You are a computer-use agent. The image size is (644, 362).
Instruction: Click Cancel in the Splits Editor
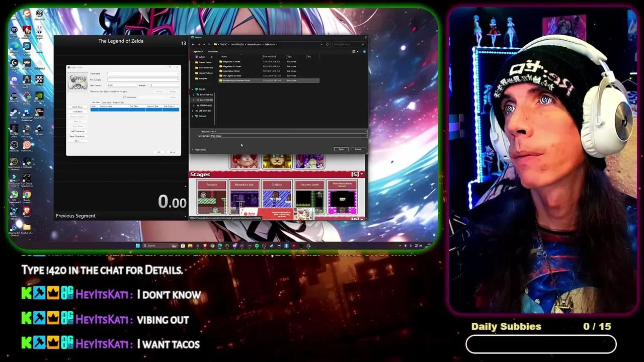coord(173,152)
